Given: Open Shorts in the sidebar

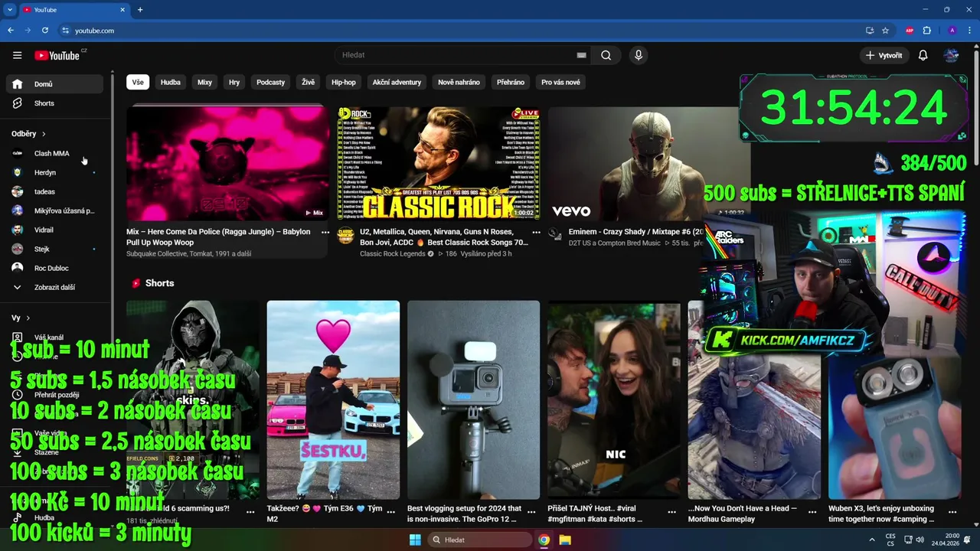Looking at the screenshot, I should pos(54,103).
